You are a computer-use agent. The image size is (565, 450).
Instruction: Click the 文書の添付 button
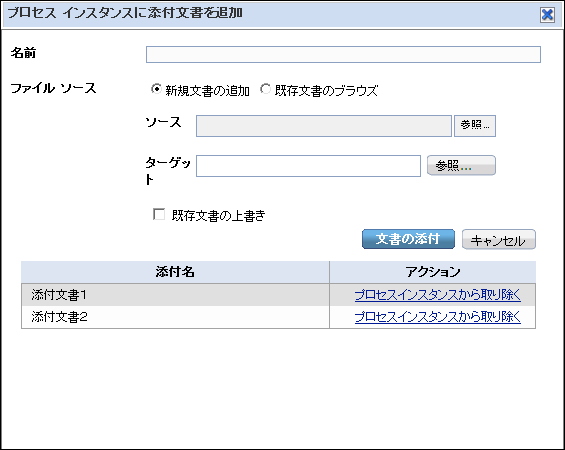(x=408, y=239)
